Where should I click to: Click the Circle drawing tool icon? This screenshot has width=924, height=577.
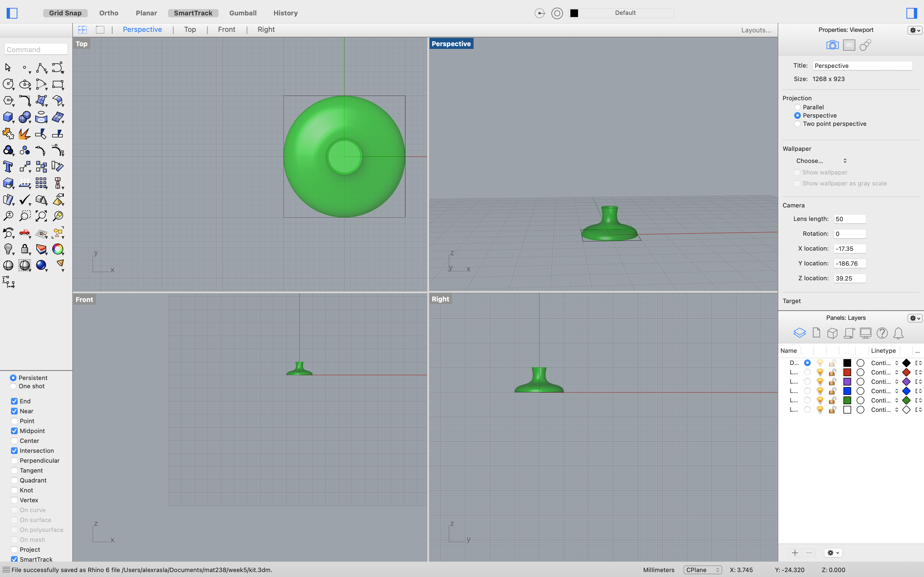[x=8, y=84]
